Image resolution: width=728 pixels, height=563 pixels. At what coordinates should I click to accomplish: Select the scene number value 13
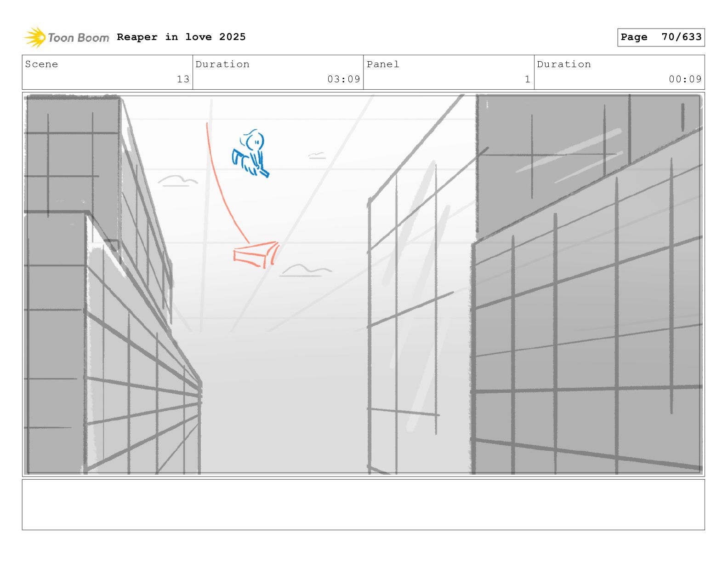click(183, 79)
